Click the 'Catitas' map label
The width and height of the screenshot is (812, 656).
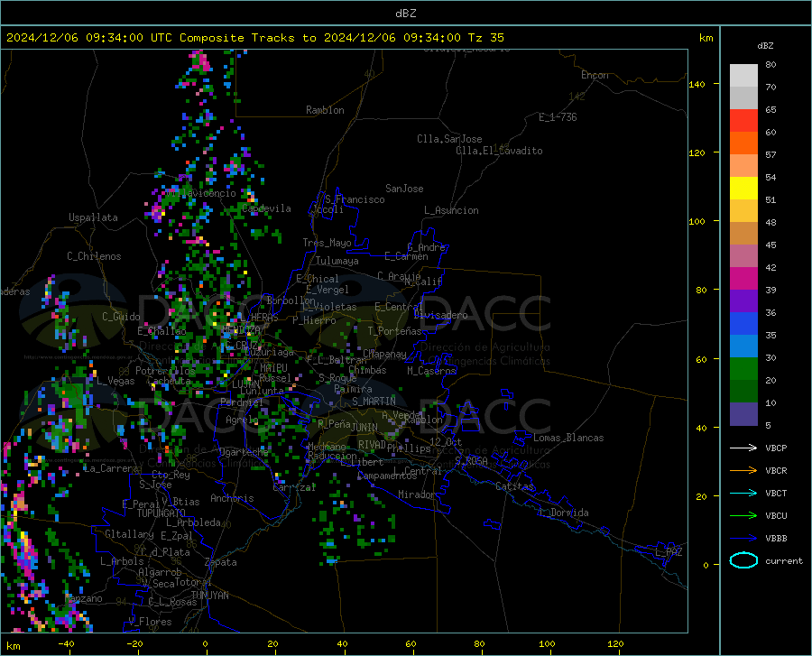514,486
